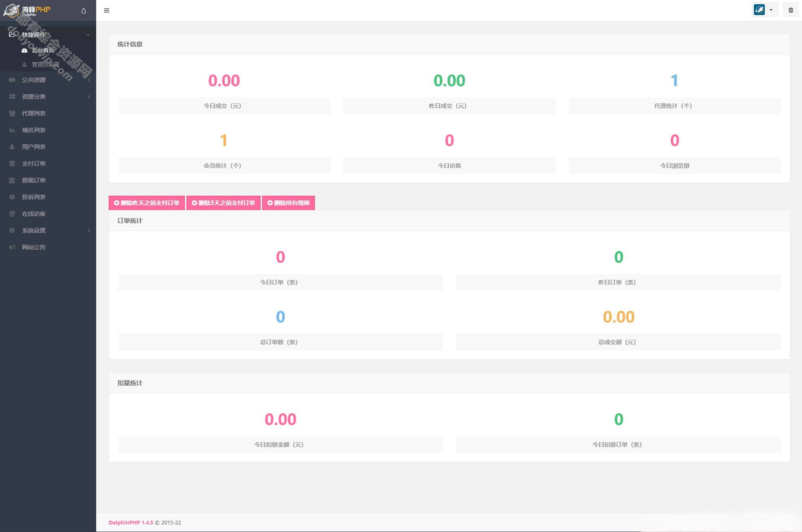Screen dimensions: 802x532
Task: Click the users icon beside 代理列表
Action: (12, 113)
